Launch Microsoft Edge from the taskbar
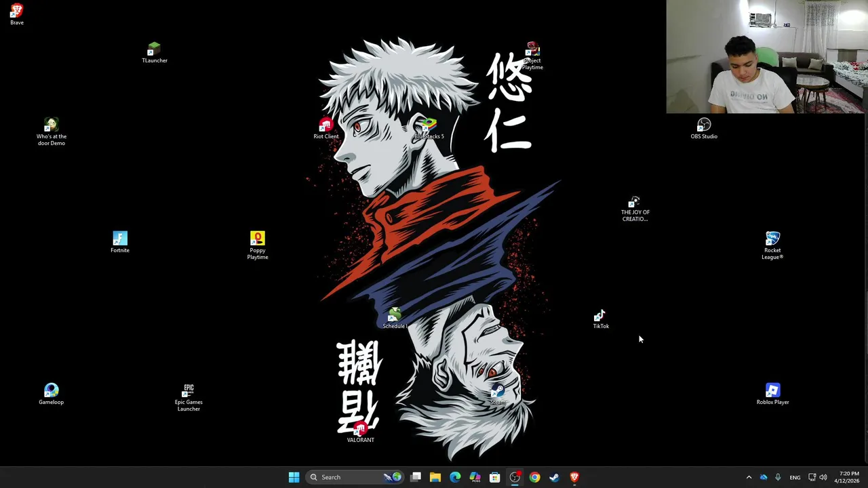This screenshot has width=868, height=488. (455, 477)
